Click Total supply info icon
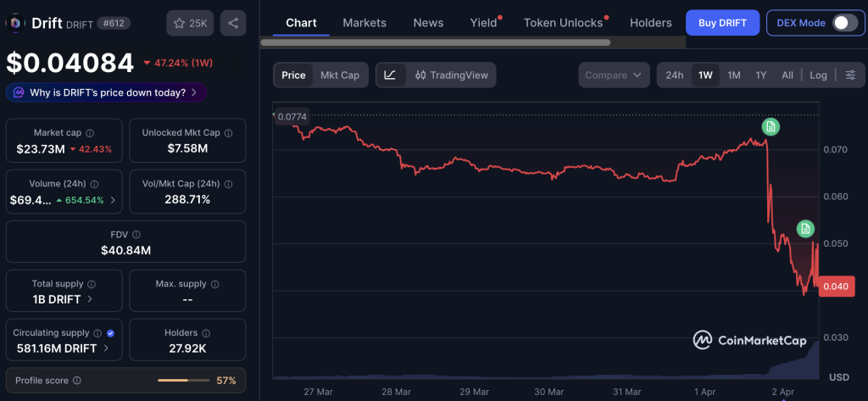The image size is (868, 401). pos(92,284)
